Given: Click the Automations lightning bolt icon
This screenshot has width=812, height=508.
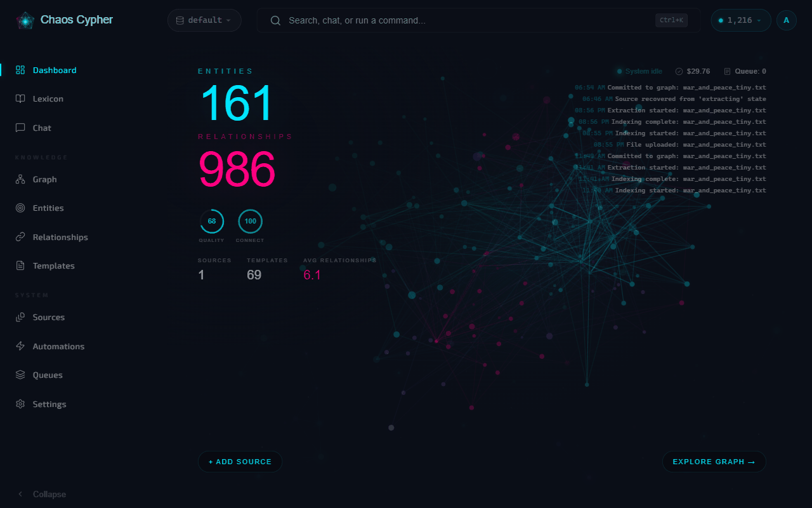Looking at the screenshot, I should tap(20, 346).
